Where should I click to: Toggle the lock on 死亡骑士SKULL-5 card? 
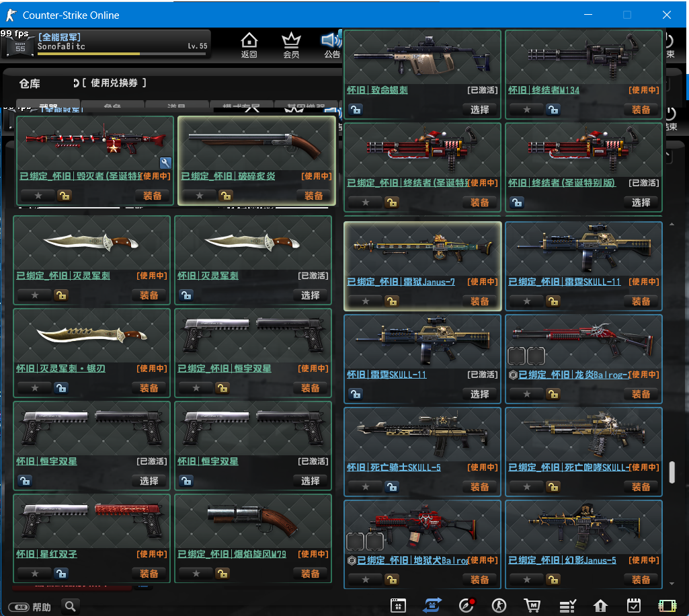[x=392, y=487]
